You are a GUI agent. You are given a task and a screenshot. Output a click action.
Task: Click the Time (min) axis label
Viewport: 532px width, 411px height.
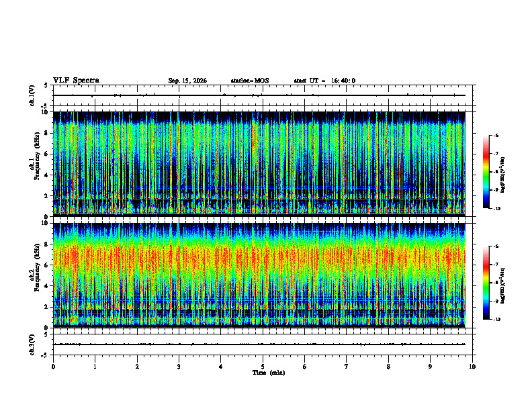(269, 373)
